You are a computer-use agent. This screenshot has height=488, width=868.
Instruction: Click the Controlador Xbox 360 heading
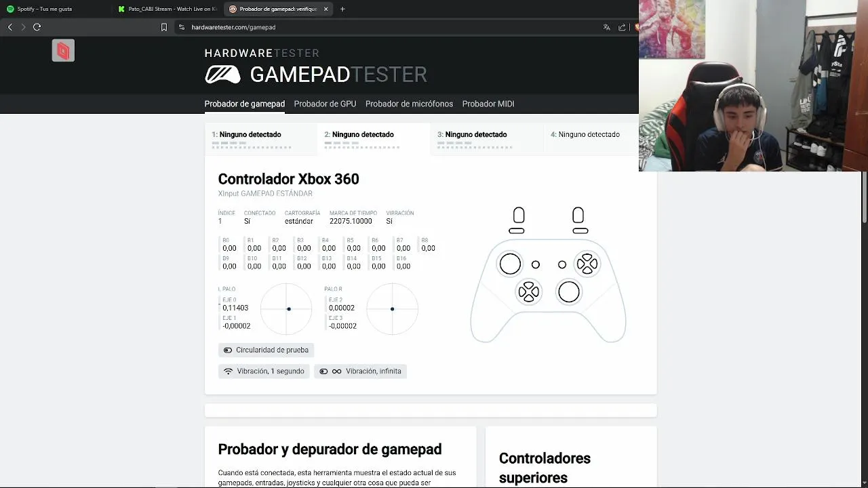click(288, 179)
